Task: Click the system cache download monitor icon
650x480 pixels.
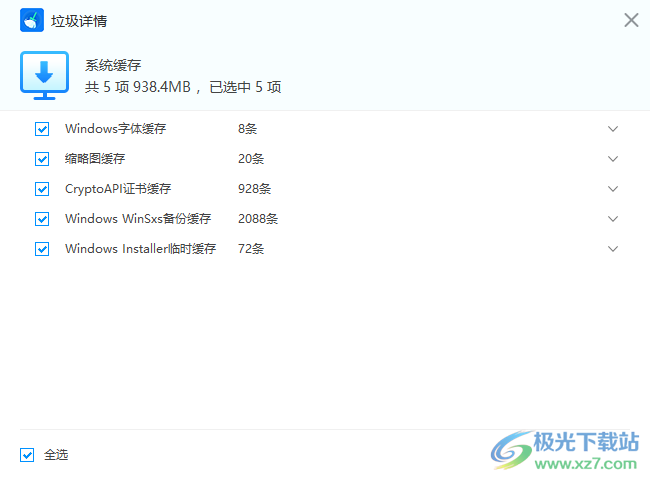Action: tap(44, 75)
